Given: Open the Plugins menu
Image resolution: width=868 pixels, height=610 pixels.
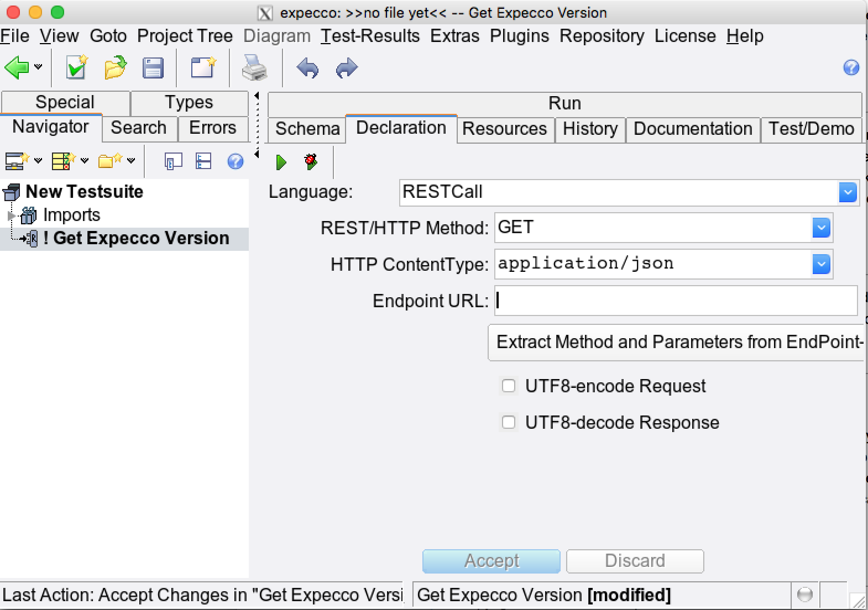Looking at the screenshot, I should [x=519, y=36].
